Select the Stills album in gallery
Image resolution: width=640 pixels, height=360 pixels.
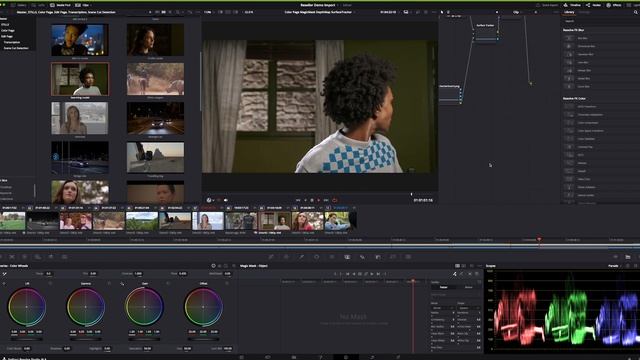tap(5, 24)
